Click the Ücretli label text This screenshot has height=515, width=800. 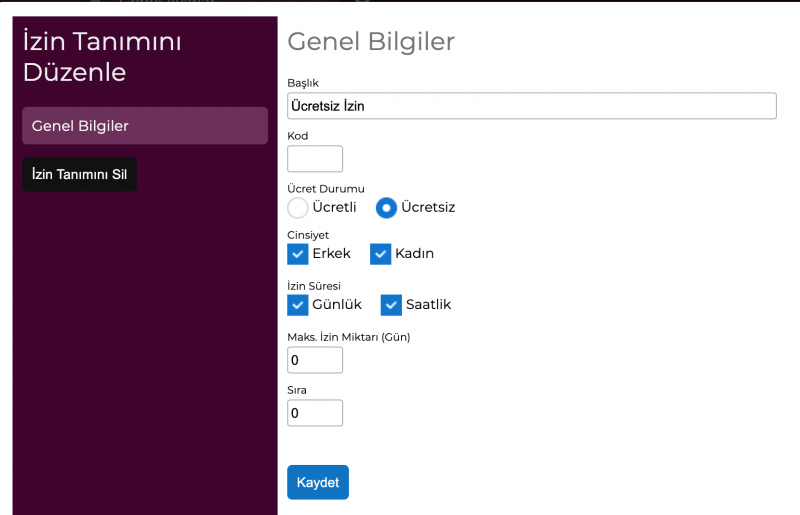334,207
